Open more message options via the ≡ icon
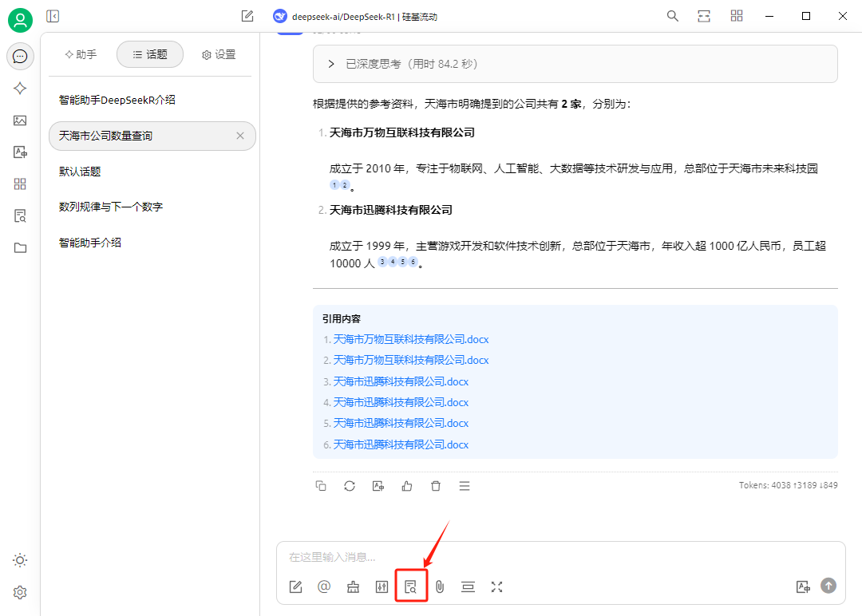This screenshot has height=616, width=862. click(x=464, y=485)
